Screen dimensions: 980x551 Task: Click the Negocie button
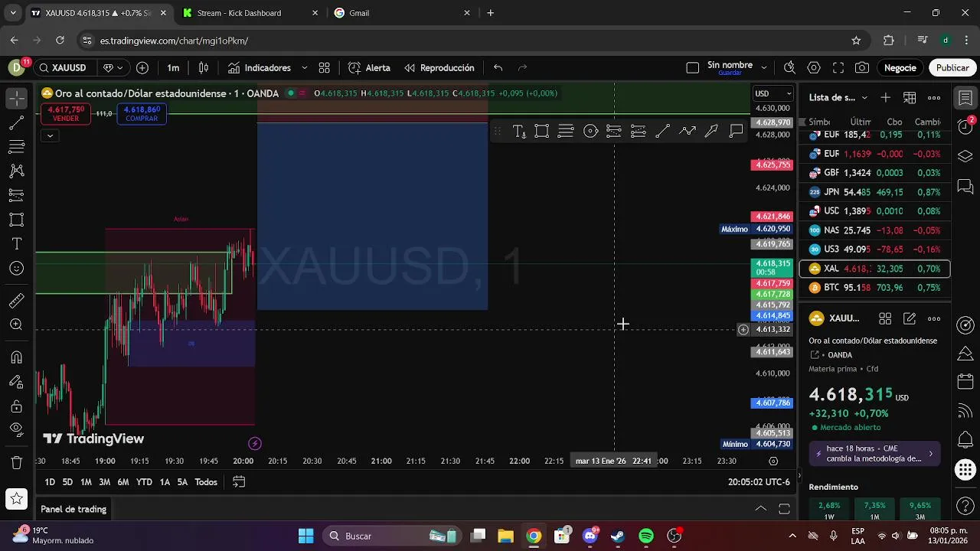pyautogui.click(x=900, y=67)
